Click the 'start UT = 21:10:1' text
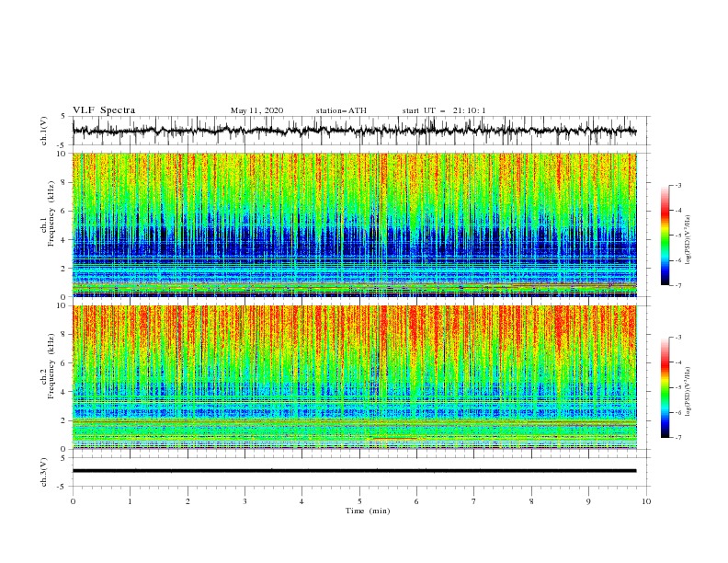728x563 pixels. tap(444, 110)
